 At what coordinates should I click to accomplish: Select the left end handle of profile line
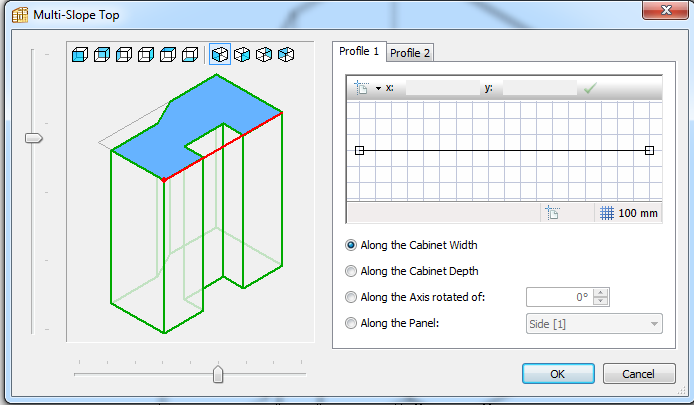click(360, 151)
